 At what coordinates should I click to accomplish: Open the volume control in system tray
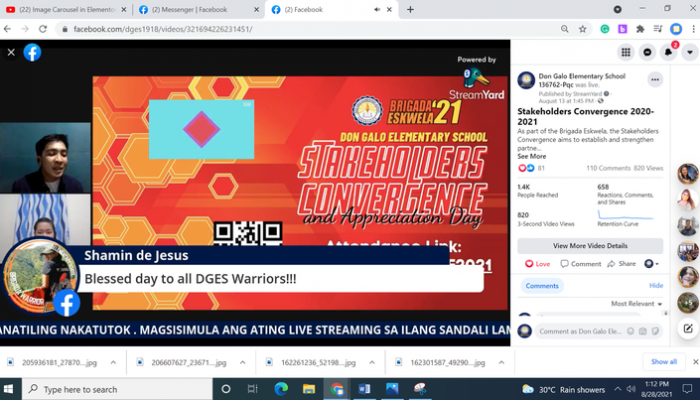pos(631,389)
